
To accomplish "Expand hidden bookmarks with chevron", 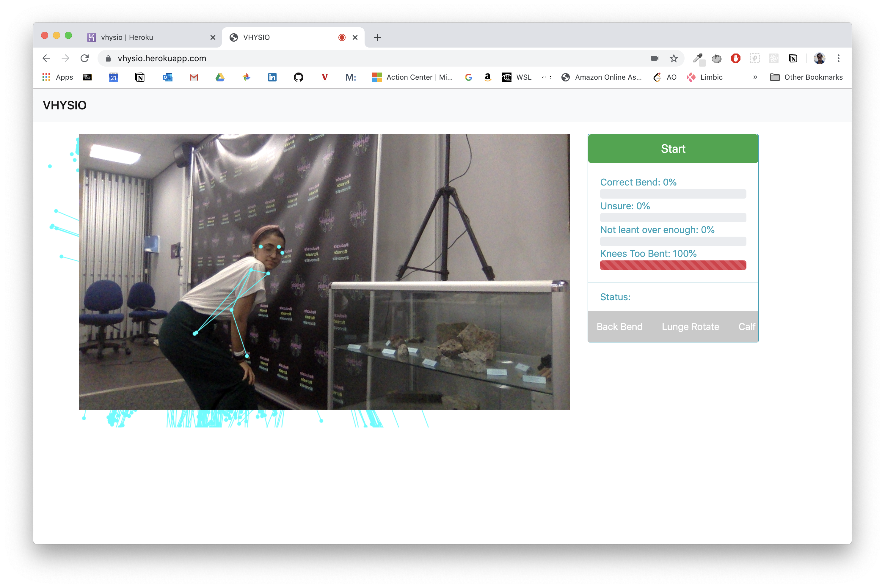I will pos(755,77).
